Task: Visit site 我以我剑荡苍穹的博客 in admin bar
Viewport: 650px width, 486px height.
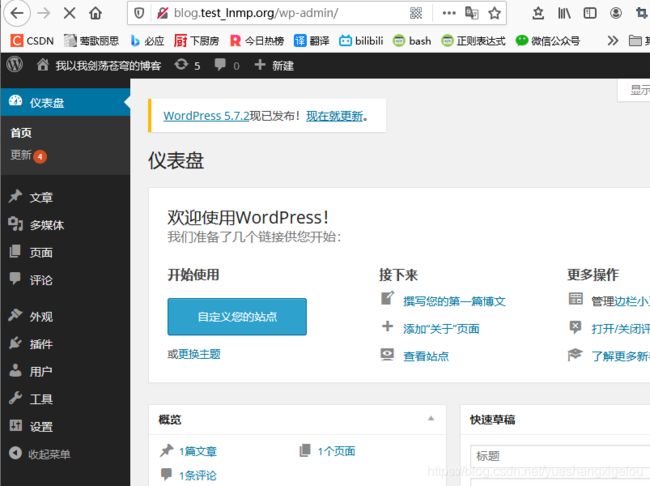Action: (x=99, y=65)
